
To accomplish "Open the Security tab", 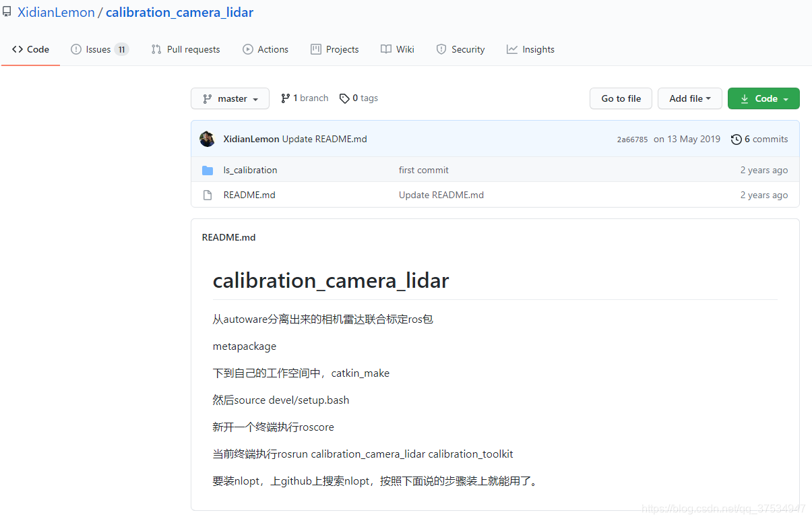I will pyautogui.click(x=460, y=49).
